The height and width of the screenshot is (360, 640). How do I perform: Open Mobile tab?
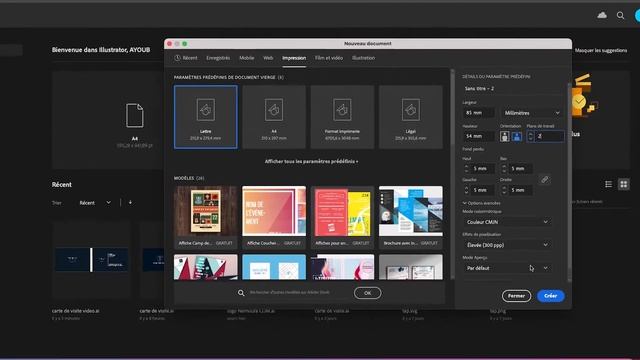pos(247,58)
